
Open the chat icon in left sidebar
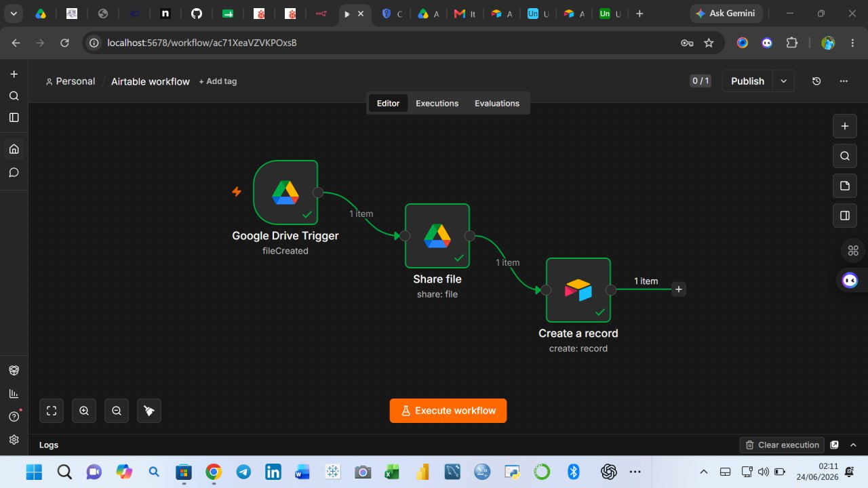(x=14, y=172)
